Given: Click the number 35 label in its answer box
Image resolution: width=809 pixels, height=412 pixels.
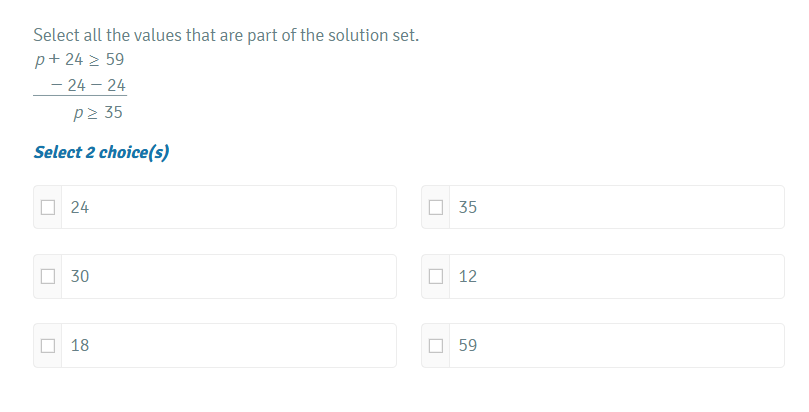Looking at the screenshot, I should coord(468,208).
